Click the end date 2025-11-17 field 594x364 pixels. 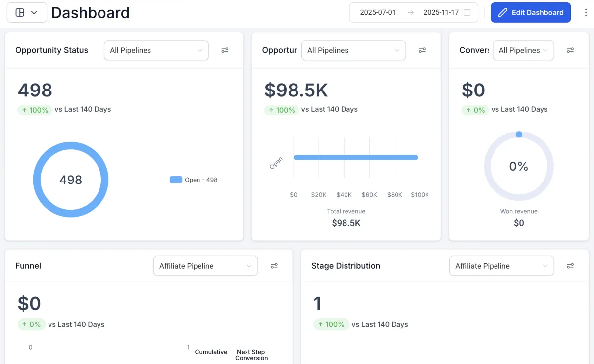tap(441, 13)
